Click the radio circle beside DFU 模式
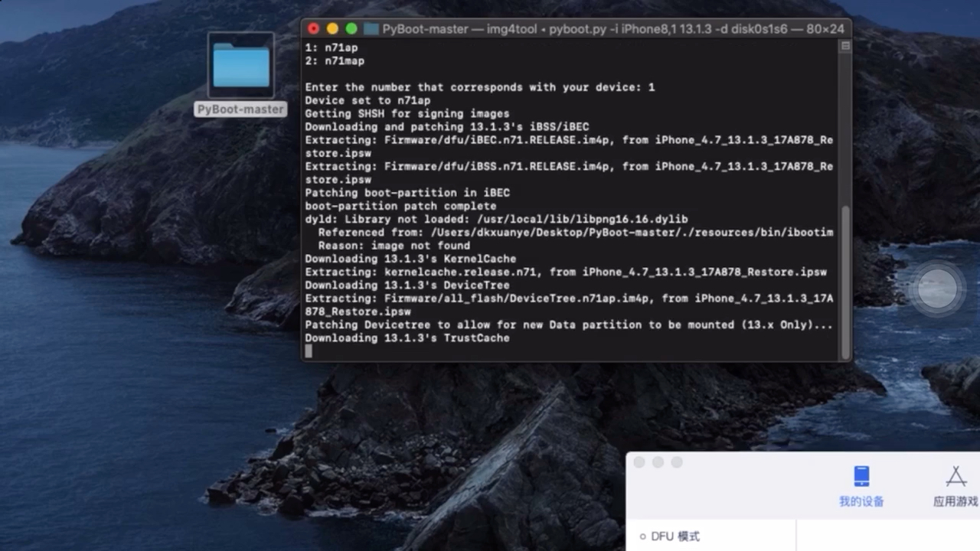This screenshot has height=551, width=980. coord(642,537)
